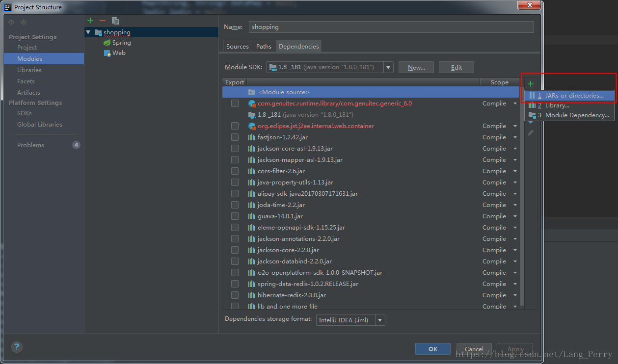Viewport: 618px width, 364px height.
Task: Confirm with the OK button
Action: 433,349
